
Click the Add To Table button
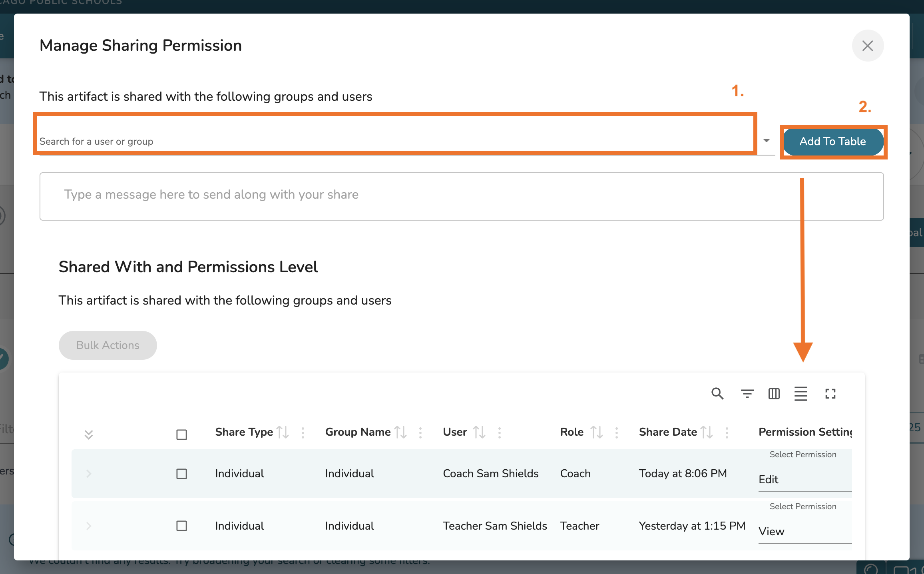click(833, 142)
